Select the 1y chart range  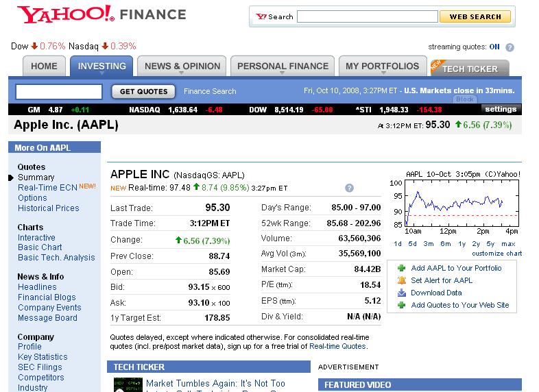tap(462, 244)
